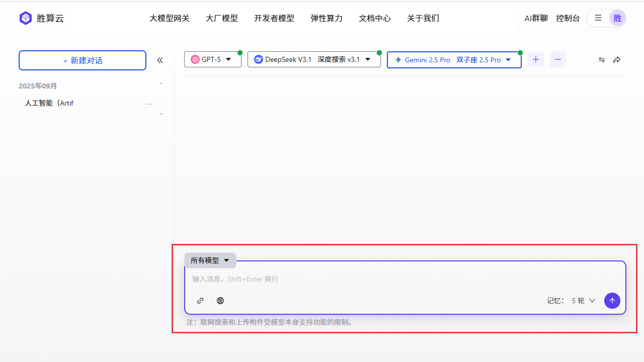Click the note about 联网搜索和上传附件
The height and width of the screenshot is (362, 644).
pyautogui.click(x=271, y=322)
